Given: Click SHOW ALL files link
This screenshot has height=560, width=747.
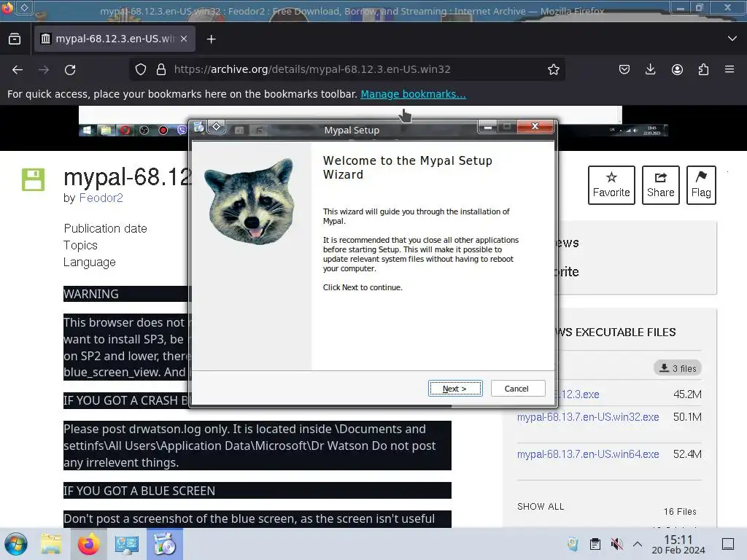Looking at the screenshot, I should (x=541, y=507).
